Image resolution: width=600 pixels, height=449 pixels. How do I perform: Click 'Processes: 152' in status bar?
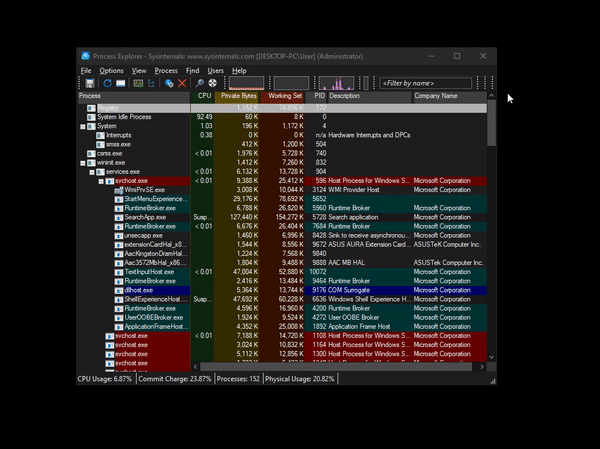tap(238, 379)
